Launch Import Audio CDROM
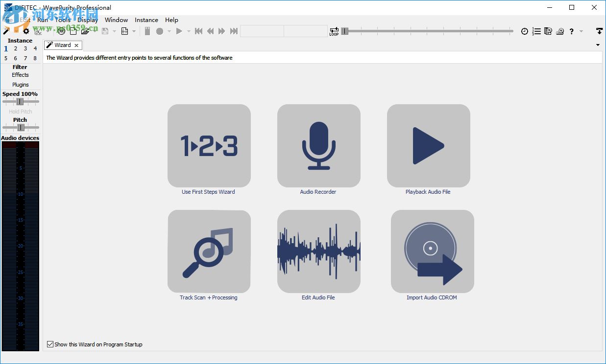 click(x=432, y=251)
